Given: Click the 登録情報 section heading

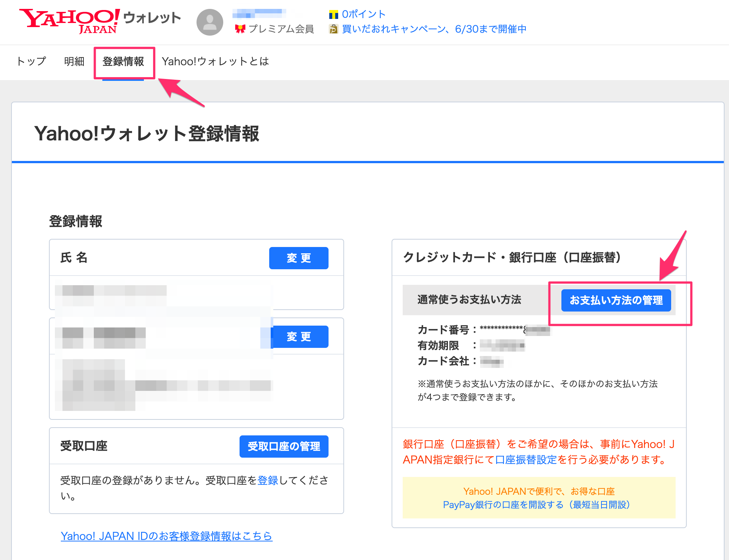Looking at the screenshot, I should (x=76, y=221).
